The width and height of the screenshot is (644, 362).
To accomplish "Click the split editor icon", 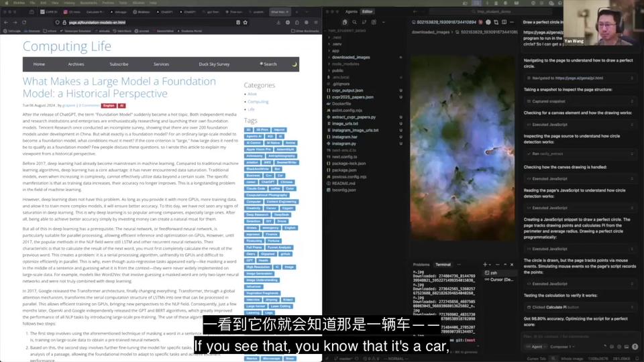I will pyautogui.click(x=504, y=22).
